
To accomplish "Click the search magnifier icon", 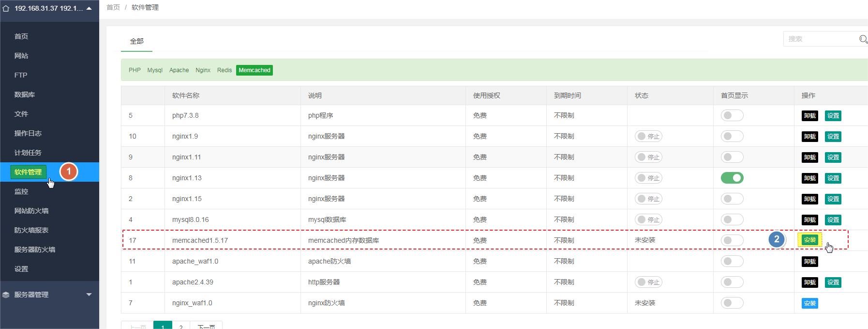I will click(x=863, y=39).
